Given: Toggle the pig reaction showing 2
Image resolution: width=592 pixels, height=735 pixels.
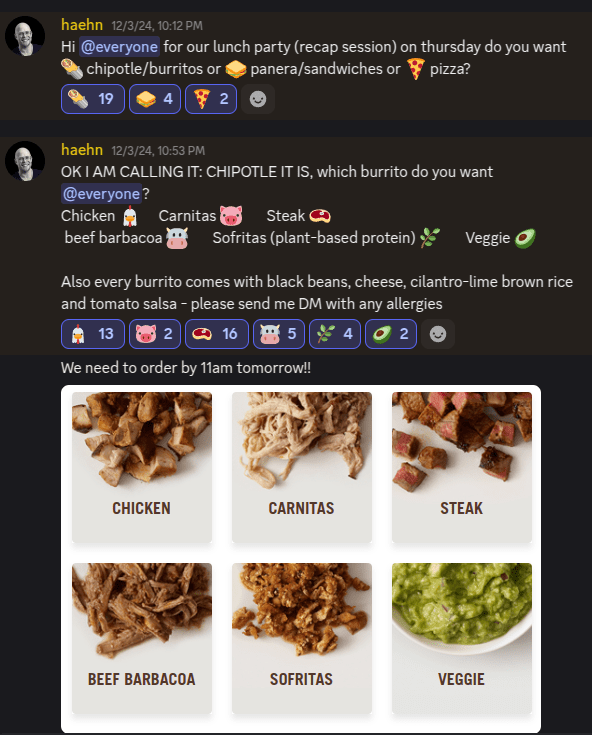Looking at the screenshot, I should (155, 334).
